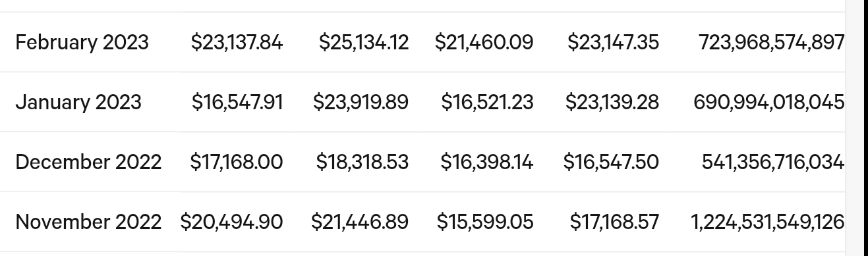The image size is (868, 256).
Task: Click the $16,521.23 January low price
Action: coord(488,102)
